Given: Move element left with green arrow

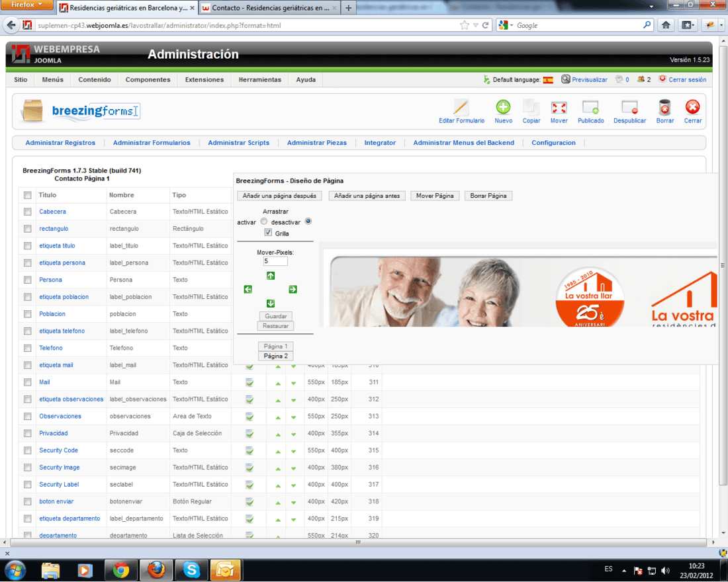Looking at the screenshot, I should [x=248, y=289].
